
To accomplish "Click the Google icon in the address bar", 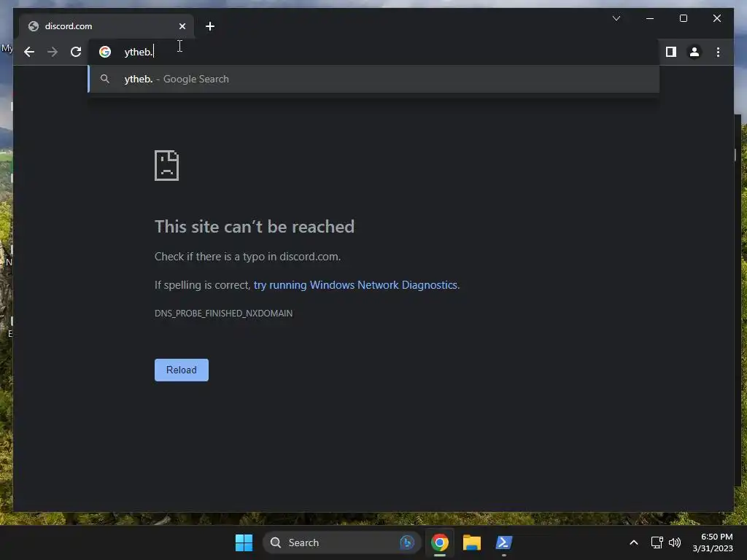I will pos(105,52).
